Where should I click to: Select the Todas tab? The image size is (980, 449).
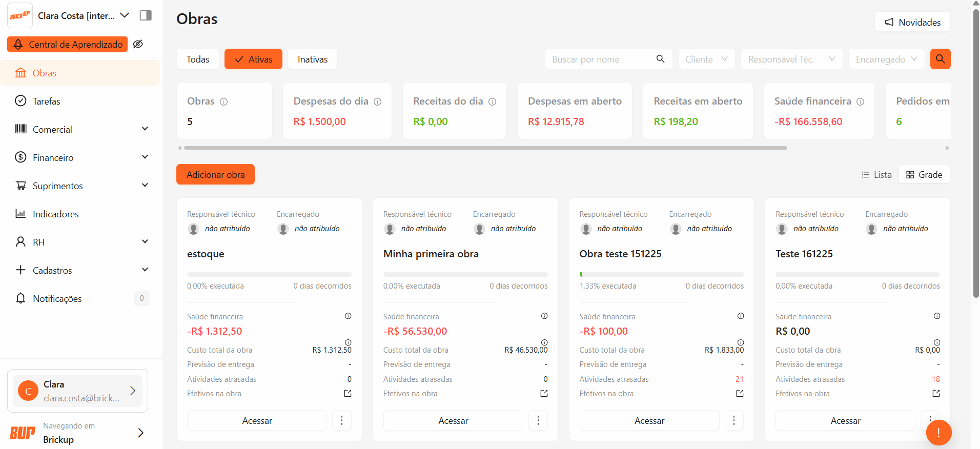point(198,59)
